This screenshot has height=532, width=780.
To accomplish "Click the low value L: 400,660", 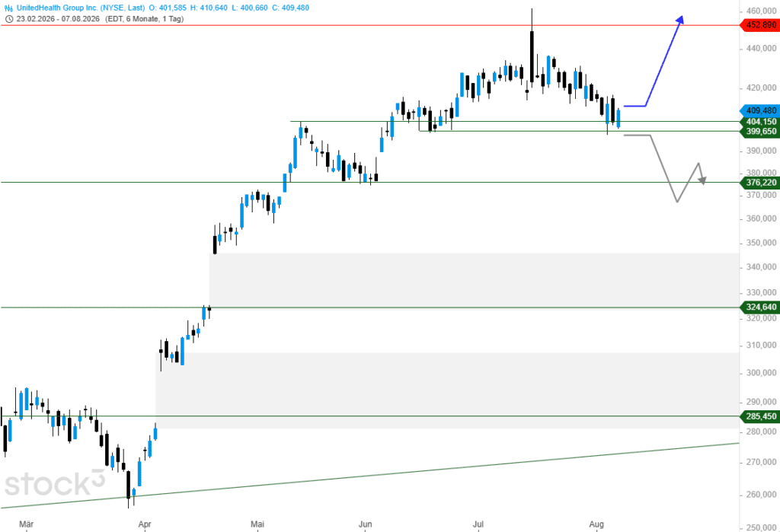I will pyautogui.click(x=249, y=8).
